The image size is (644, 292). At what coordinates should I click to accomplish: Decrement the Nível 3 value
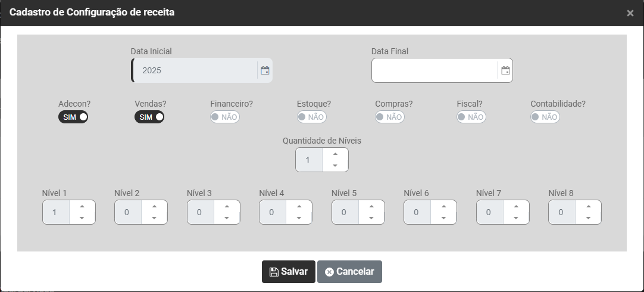pyautogui.click(x=227, y=218)
